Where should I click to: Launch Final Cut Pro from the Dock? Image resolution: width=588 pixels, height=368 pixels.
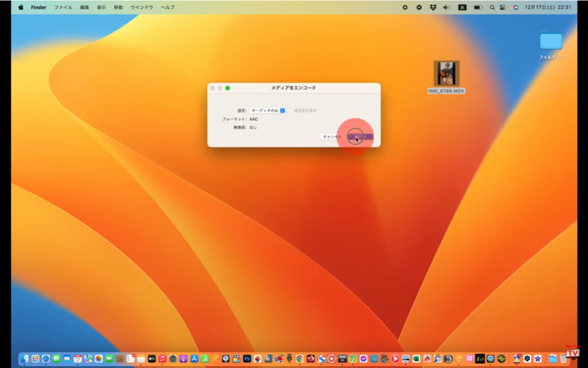click(236, 359)
